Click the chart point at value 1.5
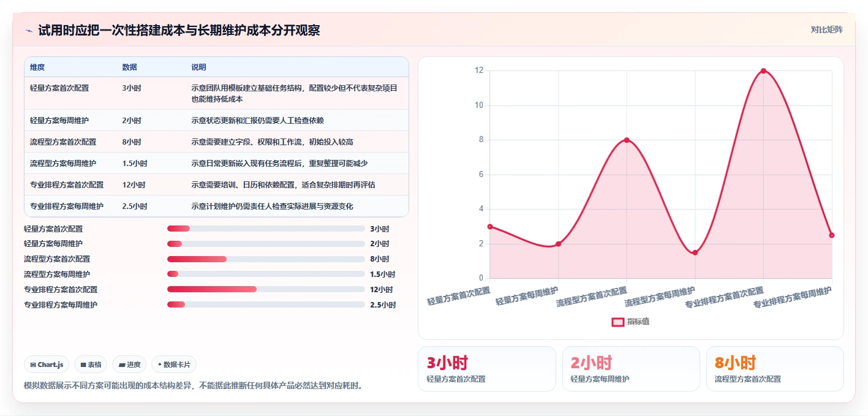868x416 pixels. tap(695, 252)
